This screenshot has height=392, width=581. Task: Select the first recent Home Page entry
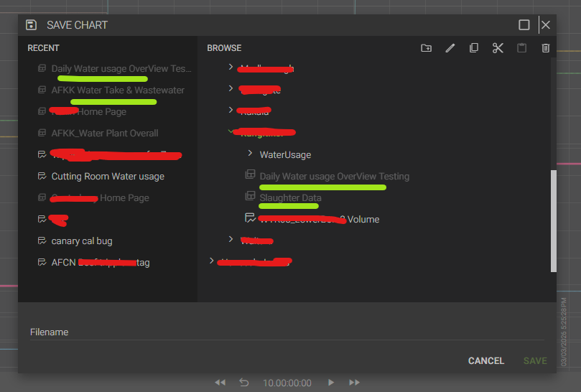click(89, 111)
